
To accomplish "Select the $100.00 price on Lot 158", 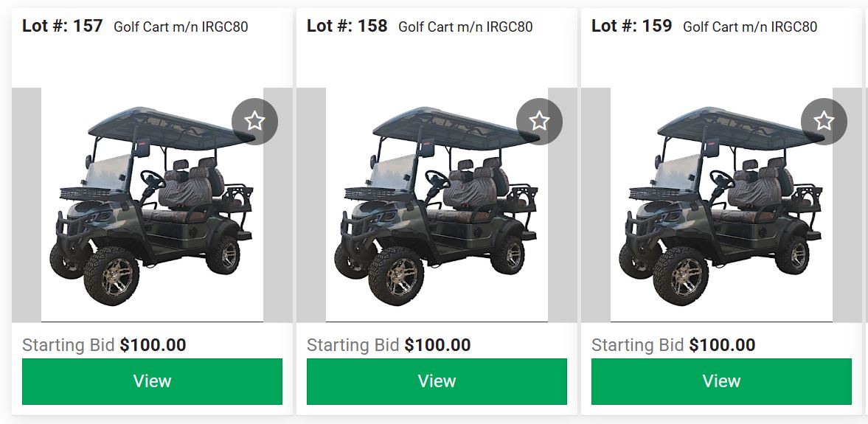I will (x=437, y=345).
